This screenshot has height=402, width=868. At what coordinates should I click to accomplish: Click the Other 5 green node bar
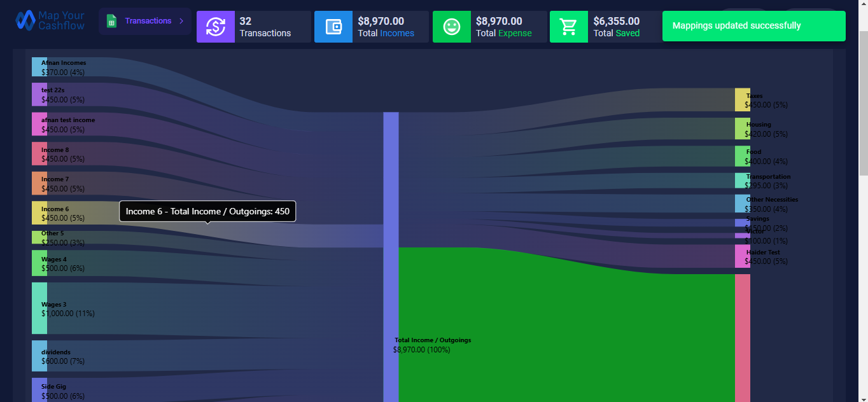[x=39, y=237]
